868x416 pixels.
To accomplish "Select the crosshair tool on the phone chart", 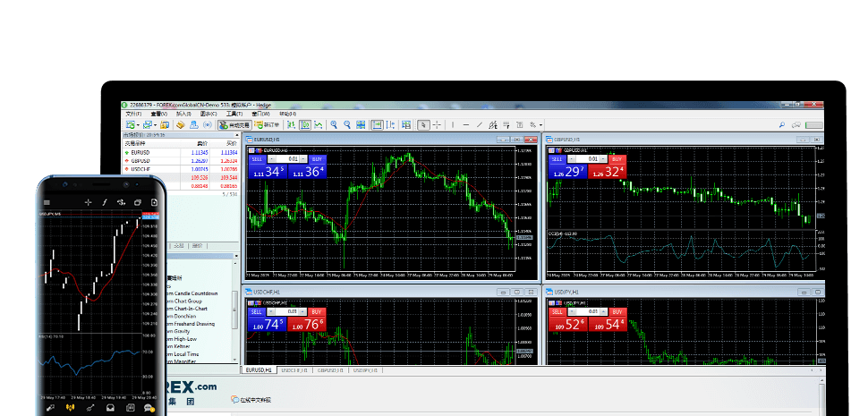I will [x=88, y=202].
